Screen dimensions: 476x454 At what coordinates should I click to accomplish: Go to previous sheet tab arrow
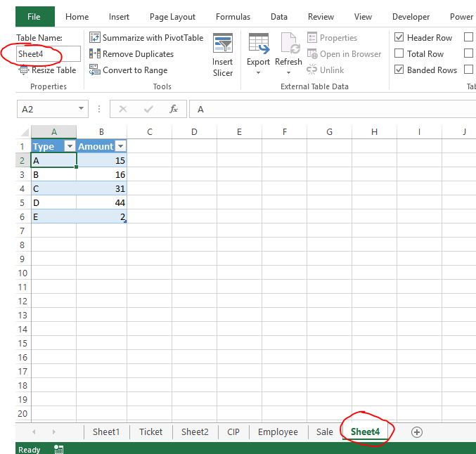[x=34, y=432]
